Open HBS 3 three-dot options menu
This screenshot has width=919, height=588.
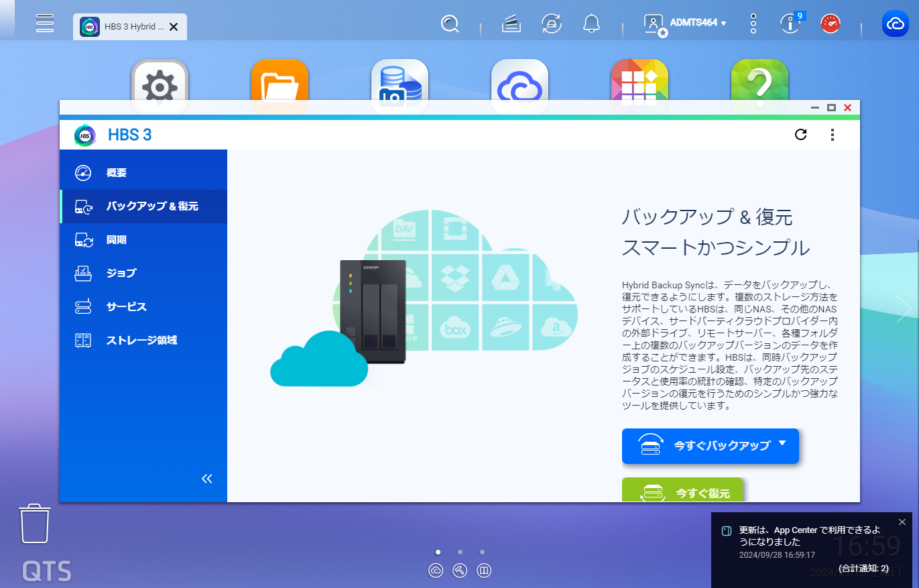coord(833,135)
